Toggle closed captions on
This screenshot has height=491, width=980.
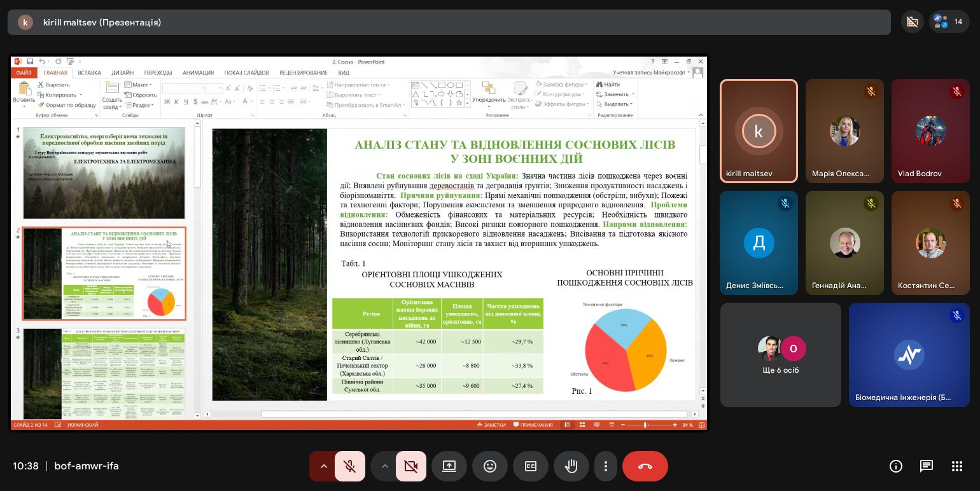click(531, 466)
